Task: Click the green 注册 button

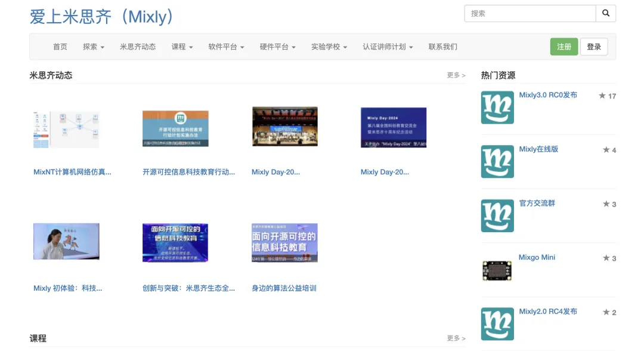Action: click(x=564, y=47)
